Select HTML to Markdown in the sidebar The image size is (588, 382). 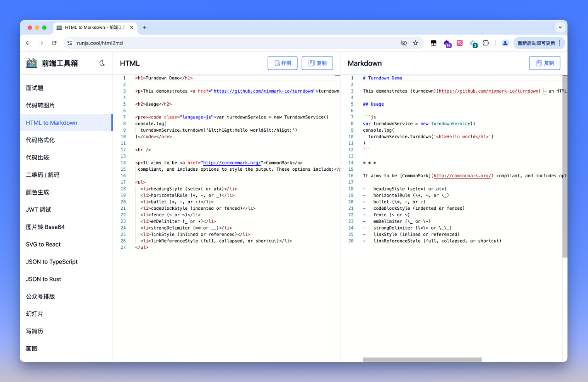pos(66,123)
